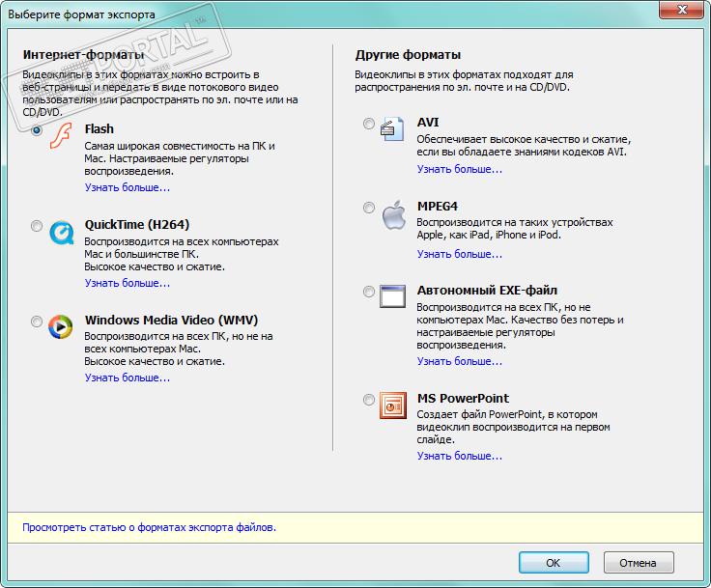Screen dimensions: 711x588
Task: Select the Автономный EXE-файл radio button
Action: coord(369,292)
